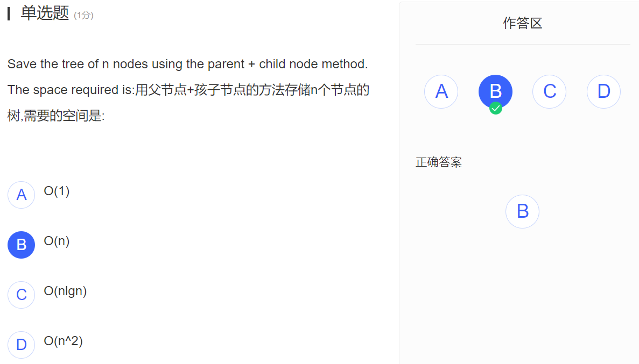Click the O(1) answer text
Image resolution: width=639 pixels, height=364 pixels.
point(57,191)
